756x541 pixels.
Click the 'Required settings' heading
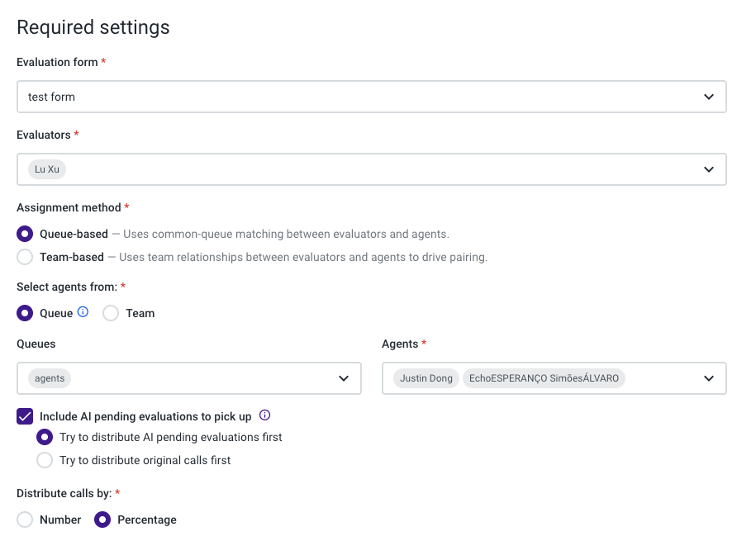pyautogui.click(x=93, y=27)
